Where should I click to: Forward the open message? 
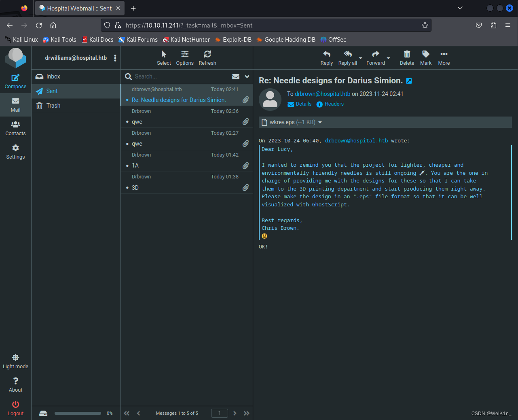point(376,58)
